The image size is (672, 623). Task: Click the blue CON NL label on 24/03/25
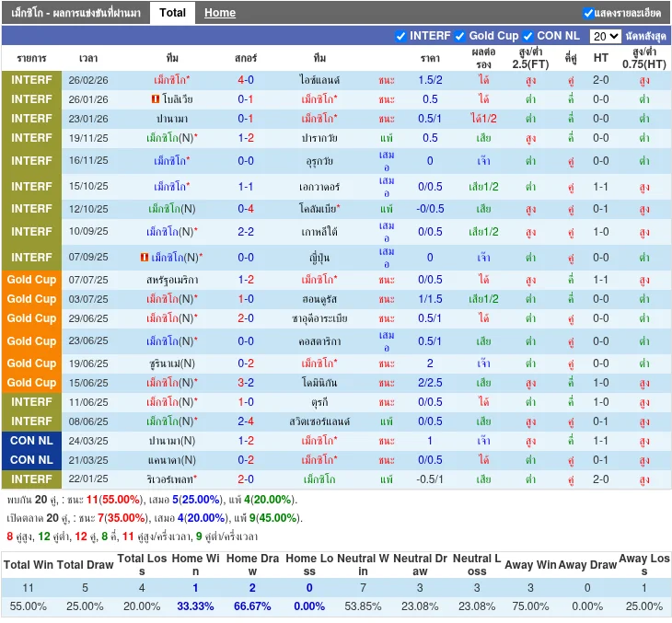(x=32, y=441)
